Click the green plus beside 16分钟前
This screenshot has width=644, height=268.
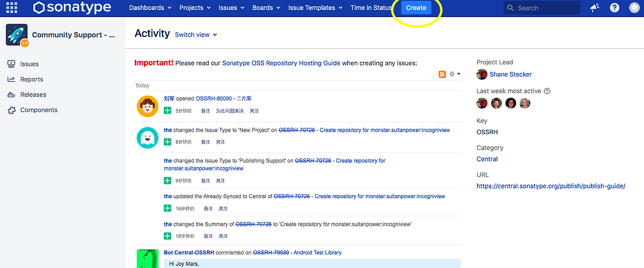pyautogui.click(x=168, y=208)
